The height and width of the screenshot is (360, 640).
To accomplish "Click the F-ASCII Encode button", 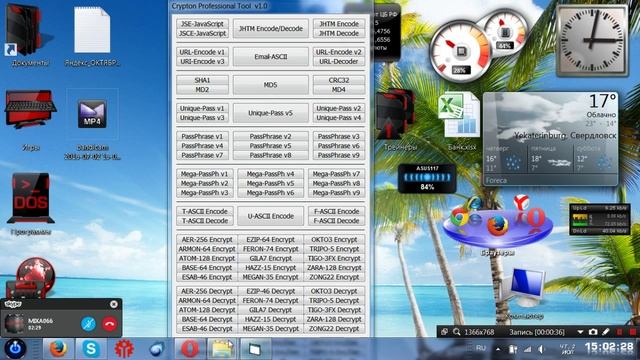I will pos(336,211).
